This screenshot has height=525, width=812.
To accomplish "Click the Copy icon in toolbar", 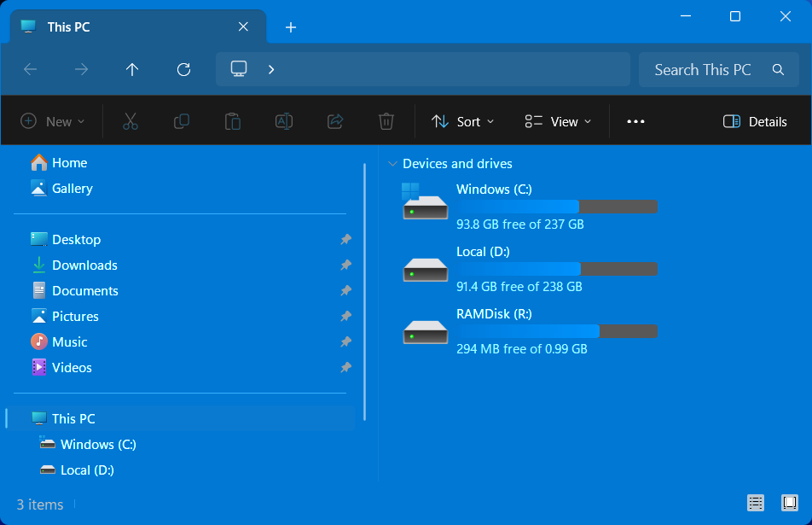I will (181, 122).
